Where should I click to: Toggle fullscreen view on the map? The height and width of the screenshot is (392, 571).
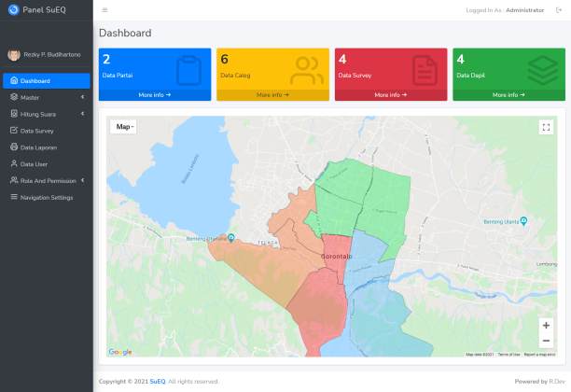[546, 127]
